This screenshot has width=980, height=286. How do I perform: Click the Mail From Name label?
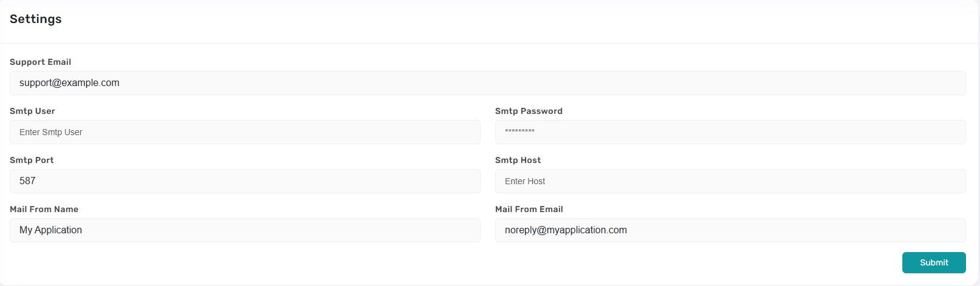(44, 209)
